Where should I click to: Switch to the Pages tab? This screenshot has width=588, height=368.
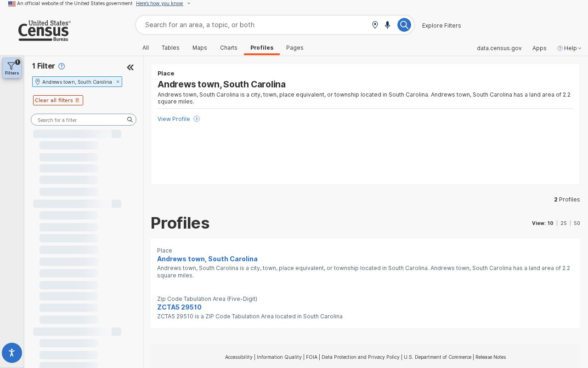point(295,48)
